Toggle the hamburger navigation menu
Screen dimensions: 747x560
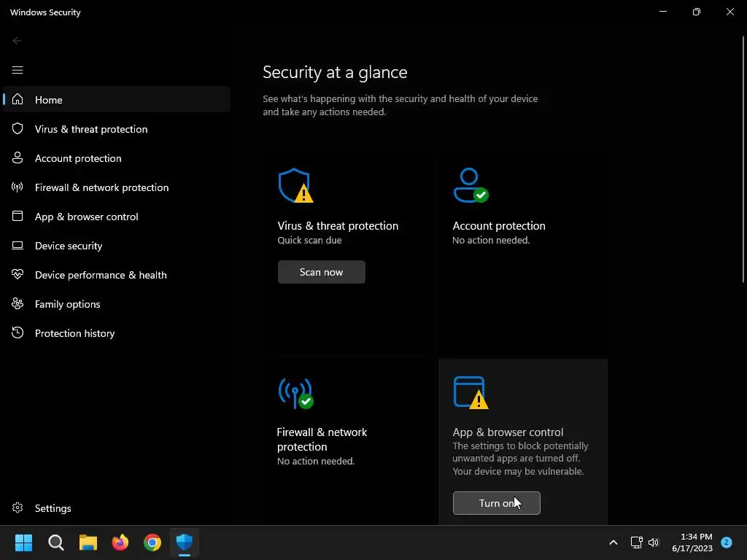pos(18,70)
